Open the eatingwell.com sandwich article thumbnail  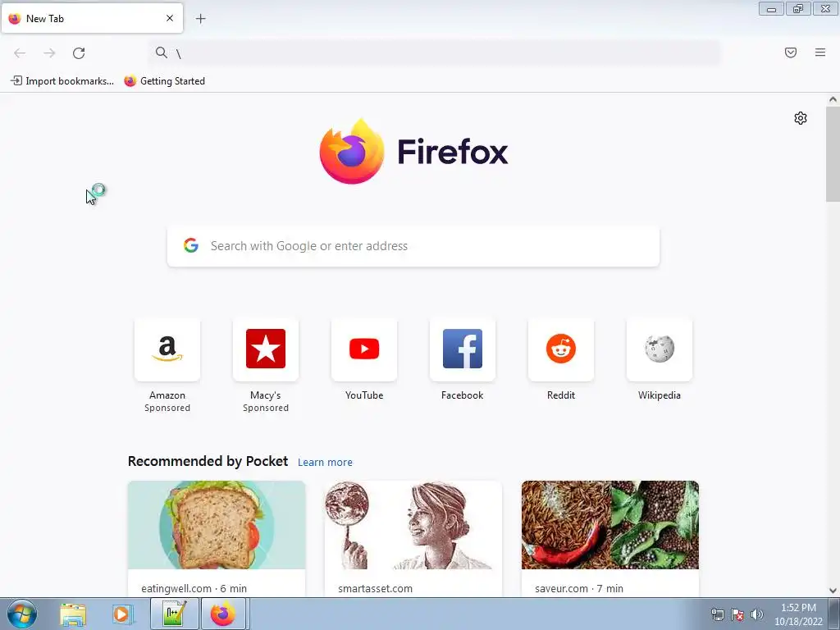(x=217, y=524)
